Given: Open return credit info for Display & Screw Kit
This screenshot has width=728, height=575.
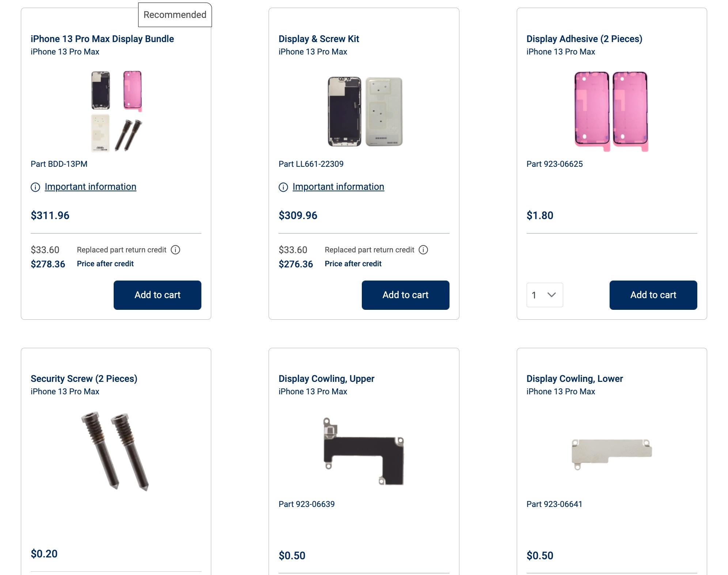Looking at the screenshot, I should coord(423,250).
